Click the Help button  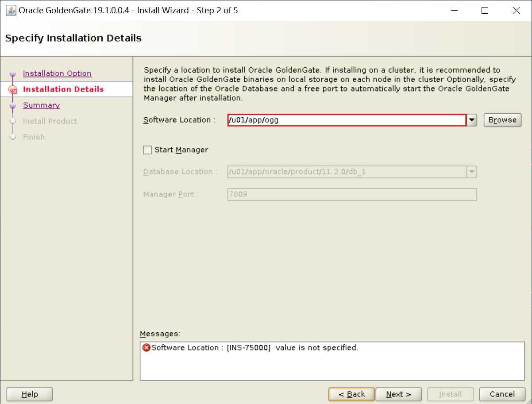click(30, 394)
